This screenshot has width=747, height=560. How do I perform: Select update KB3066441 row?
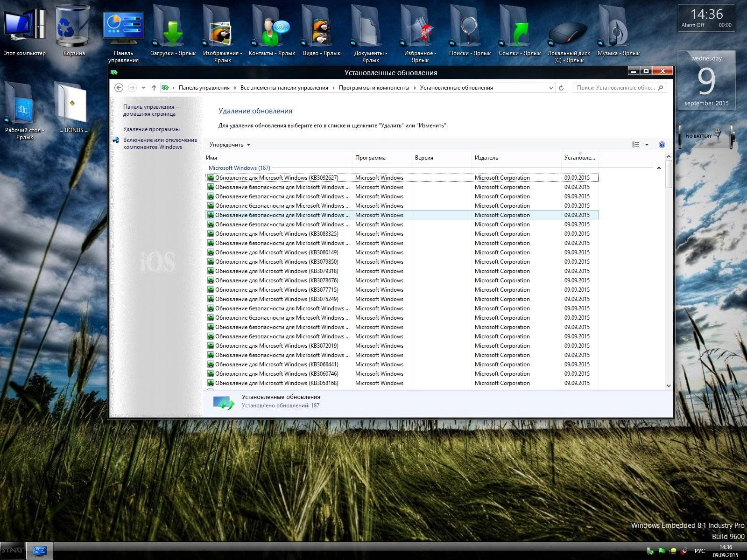coord(402,364)
